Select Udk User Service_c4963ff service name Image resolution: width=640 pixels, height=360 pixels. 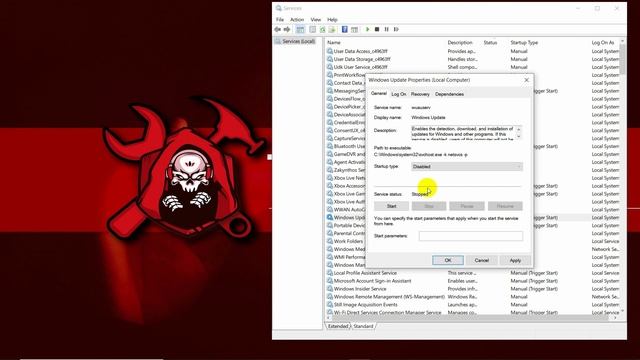point(360,67)
